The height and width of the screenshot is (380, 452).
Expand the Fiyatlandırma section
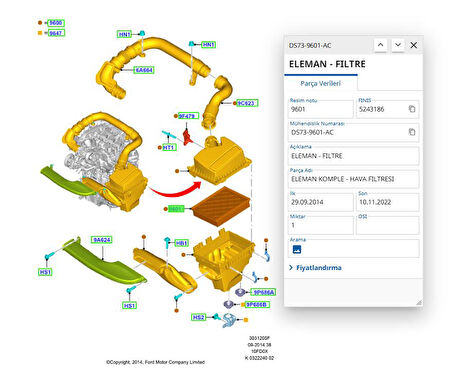pos(315,268)
